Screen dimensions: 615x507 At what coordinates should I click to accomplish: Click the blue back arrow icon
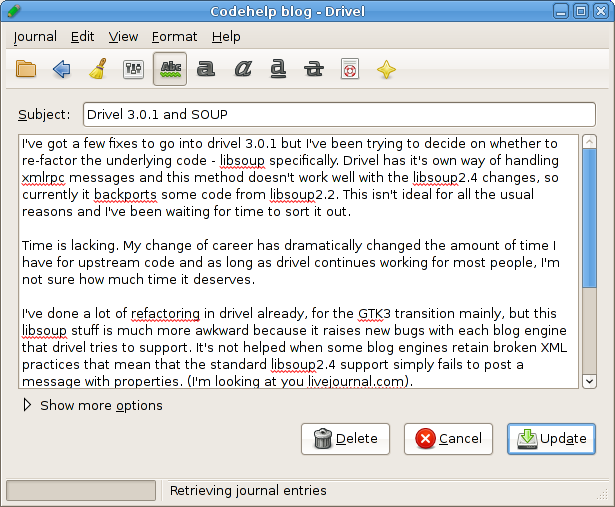[62, 69]
